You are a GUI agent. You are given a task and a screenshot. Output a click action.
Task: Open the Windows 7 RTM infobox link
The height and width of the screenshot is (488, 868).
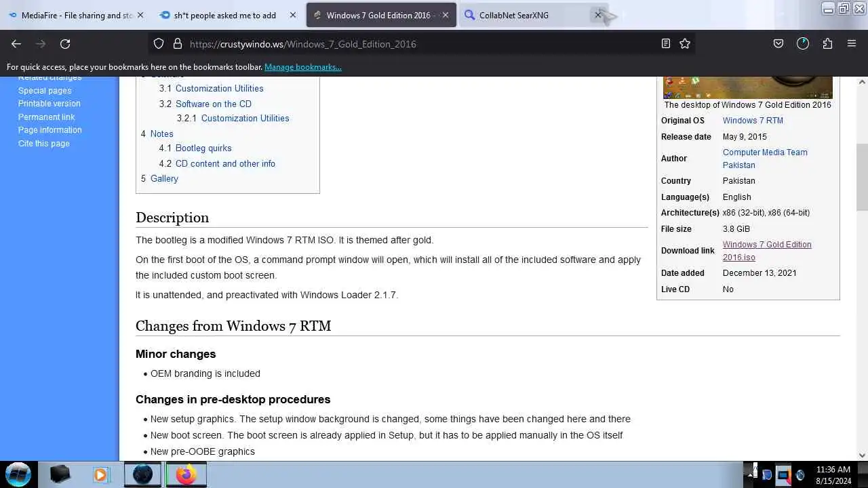click(753, 121)
